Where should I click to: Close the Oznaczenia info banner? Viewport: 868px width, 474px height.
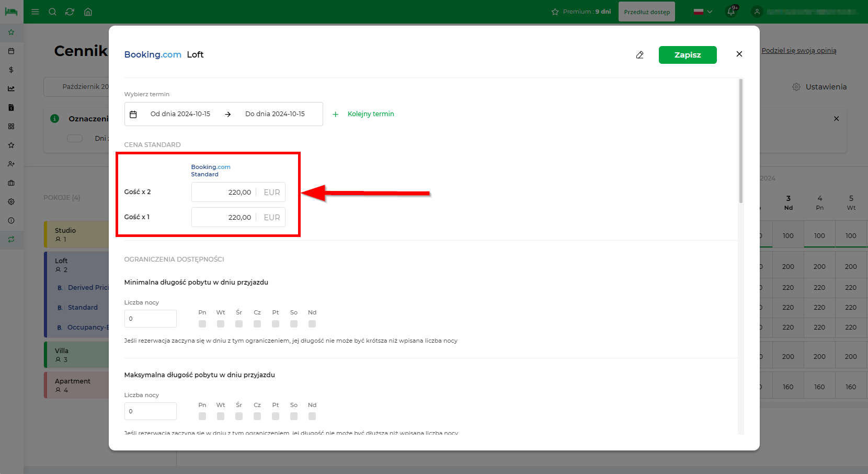click(x=836, y=119)
